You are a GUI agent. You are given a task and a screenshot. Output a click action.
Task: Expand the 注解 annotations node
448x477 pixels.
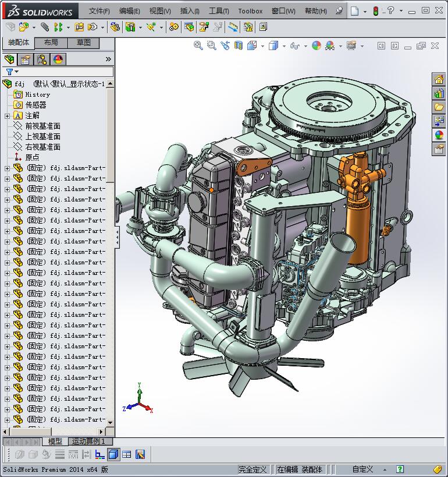8,116
